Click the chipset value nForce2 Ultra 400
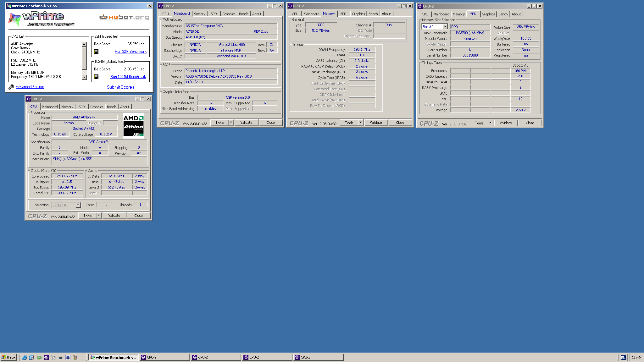Screen dimensions: 644x362 231,45
